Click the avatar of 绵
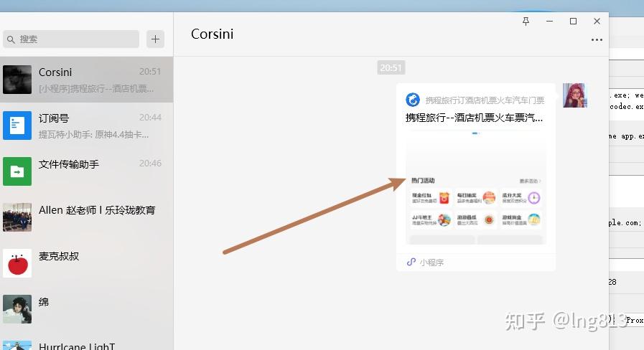Screen dimensions: 644x350 click(x=17, y=309)
